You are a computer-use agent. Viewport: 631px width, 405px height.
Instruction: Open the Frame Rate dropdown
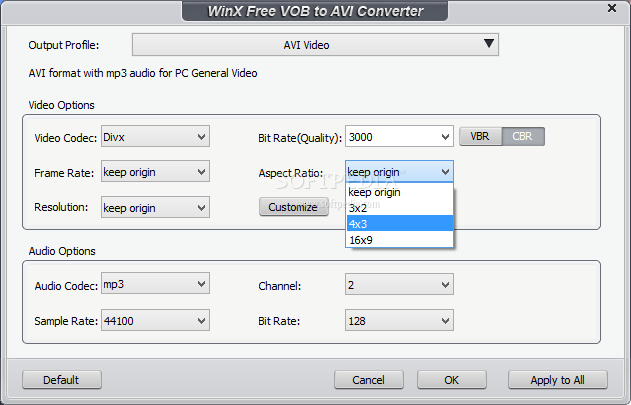pos(155,172)
